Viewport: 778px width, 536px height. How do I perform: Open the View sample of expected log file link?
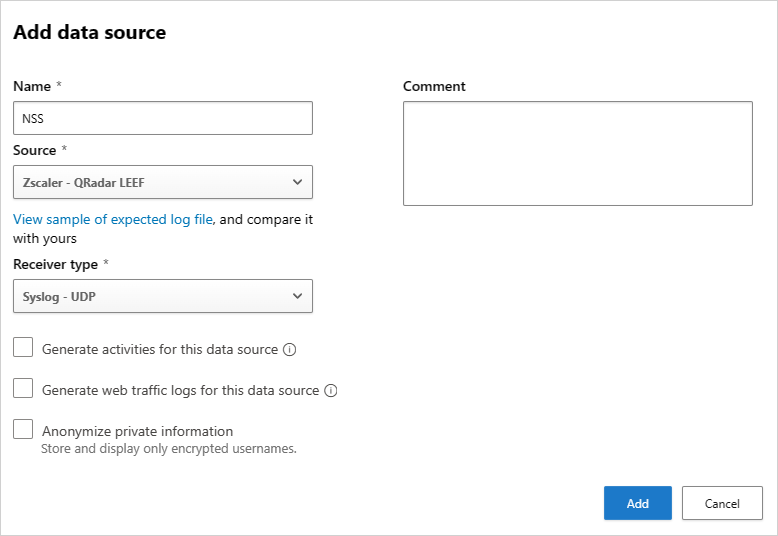[x=113, y=219]
